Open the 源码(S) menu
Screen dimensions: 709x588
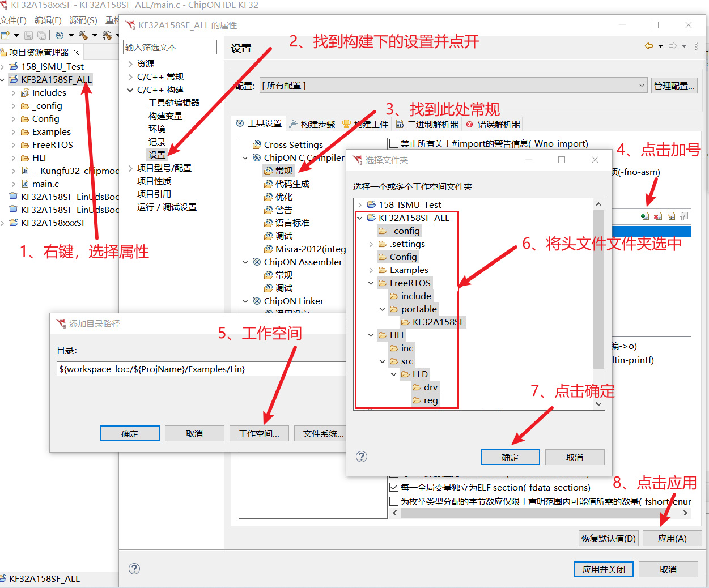[x=83, y=20]
